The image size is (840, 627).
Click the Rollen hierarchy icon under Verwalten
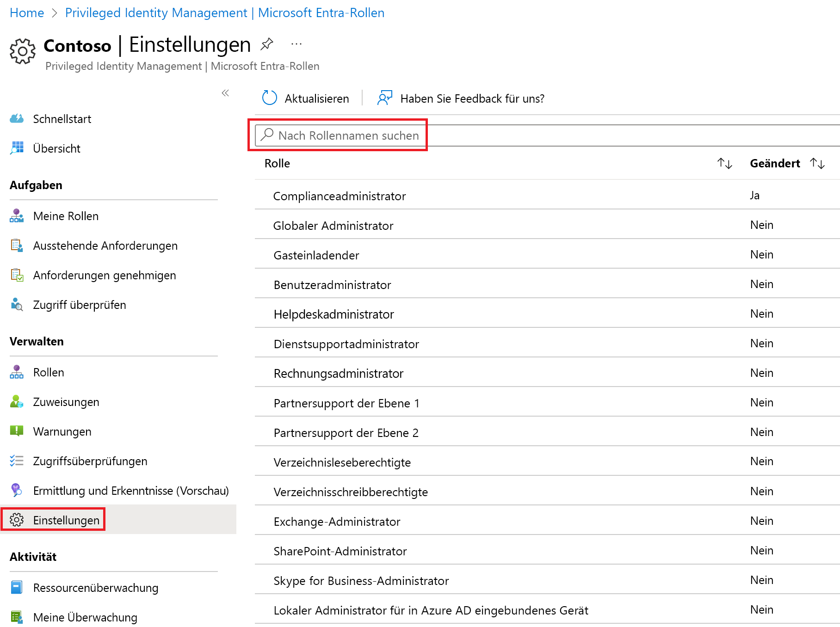pos(17,372)
